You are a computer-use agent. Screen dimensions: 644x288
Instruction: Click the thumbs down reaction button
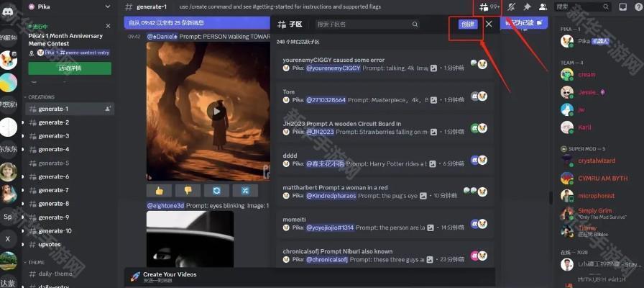coord(188,190)
